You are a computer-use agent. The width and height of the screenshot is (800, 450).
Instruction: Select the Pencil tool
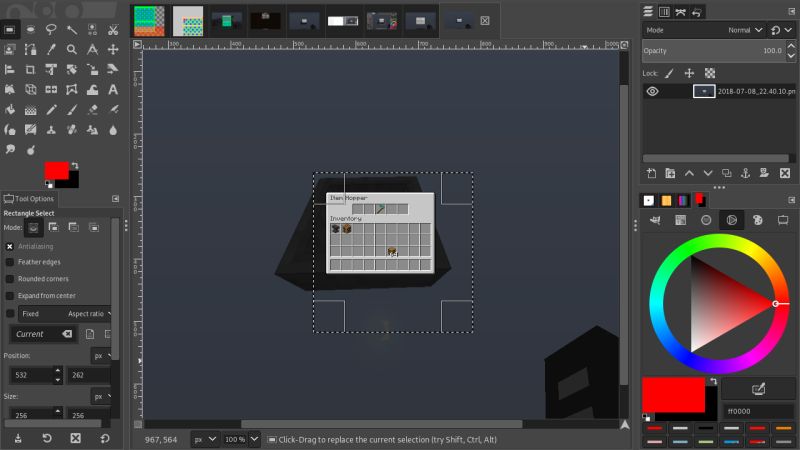[51, 110]
